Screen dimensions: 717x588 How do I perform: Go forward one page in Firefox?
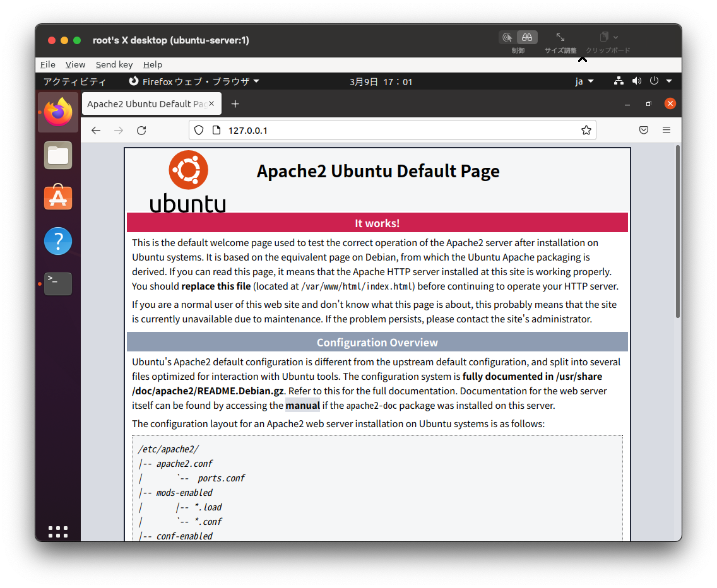pos(119,131)
